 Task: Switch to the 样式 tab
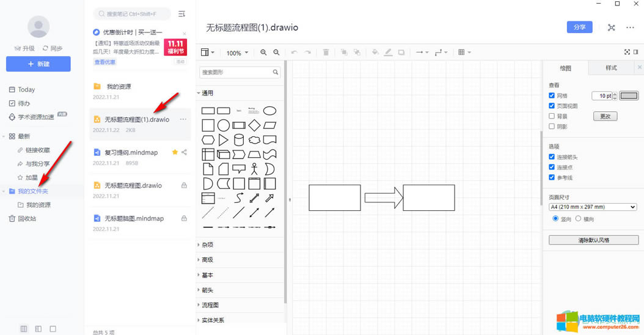[611, 68]
